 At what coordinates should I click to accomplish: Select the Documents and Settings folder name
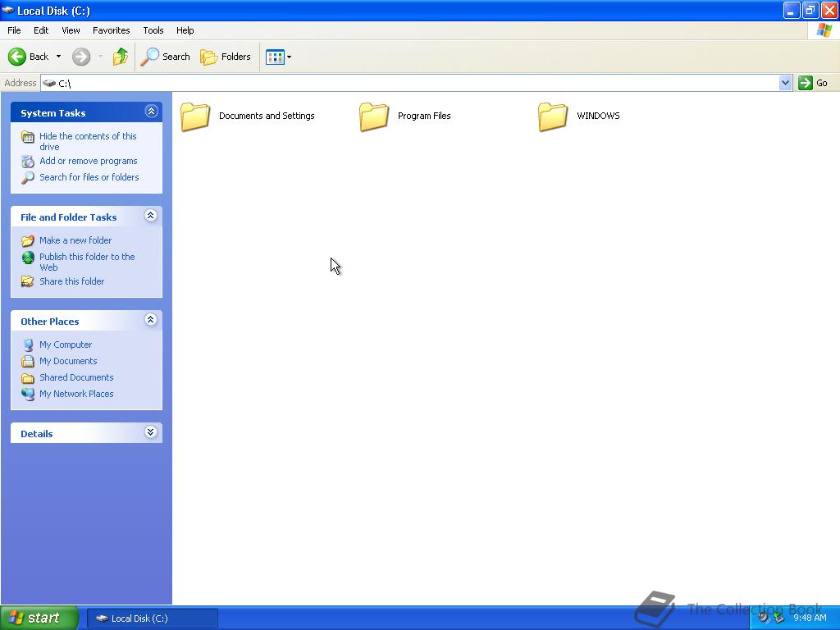267,116
